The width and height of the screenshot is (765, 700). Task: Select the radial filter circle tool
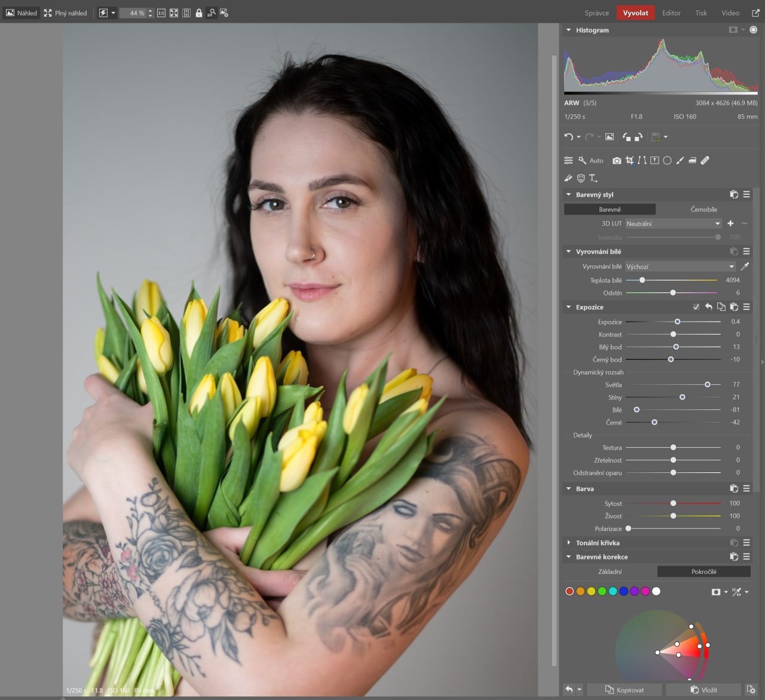[667, 160]
